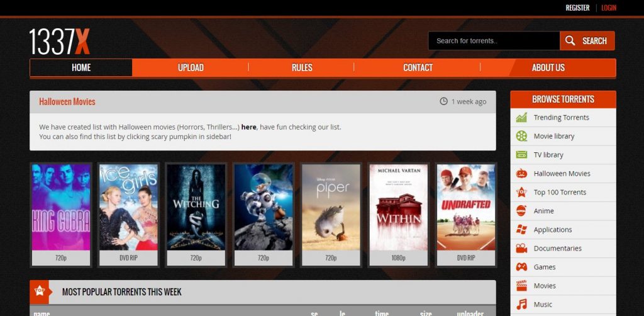Click the TV library link

coord(548,155)
